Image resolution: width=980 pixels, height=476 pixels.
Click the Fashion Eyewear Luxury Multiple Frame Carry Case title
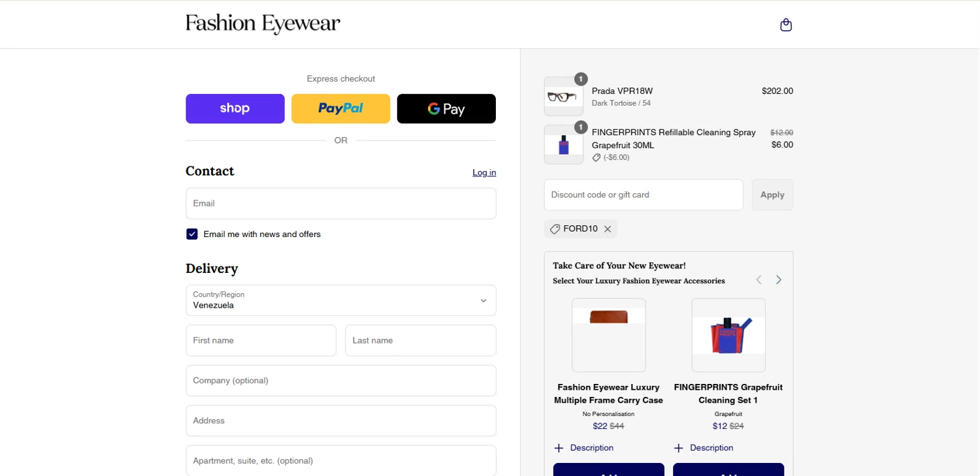[x=609, y=394]
